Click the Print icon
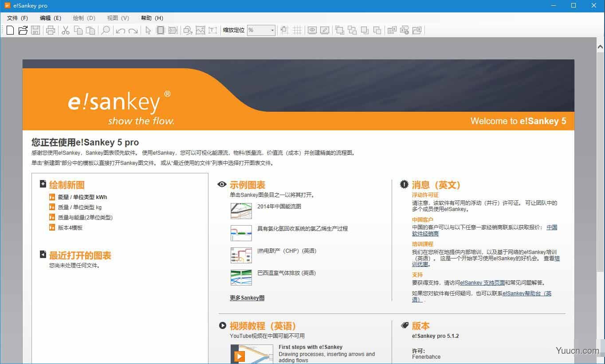Image resolution: width=605 pixels, height=364 pixels. 51,30
